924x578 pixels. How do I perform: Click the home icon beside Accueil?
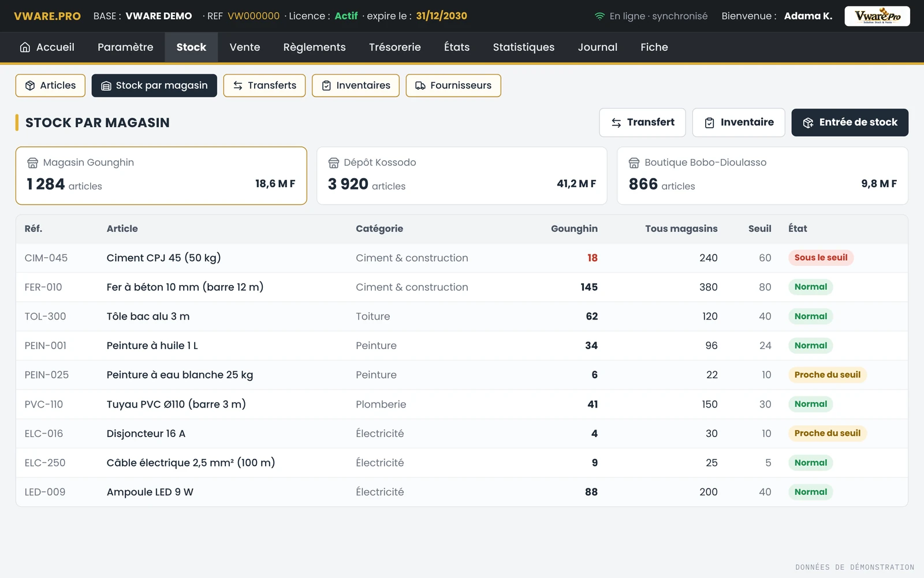tap(25, 47)
